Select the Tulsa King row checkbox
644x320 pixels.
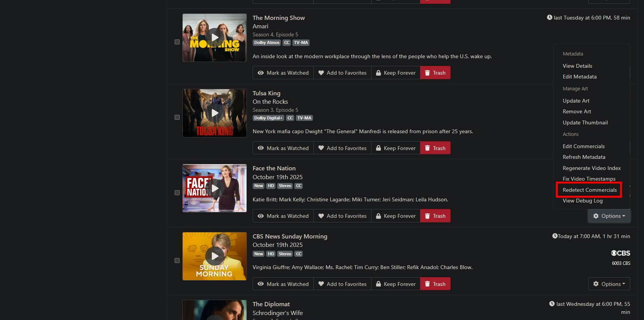coord(177,118)
